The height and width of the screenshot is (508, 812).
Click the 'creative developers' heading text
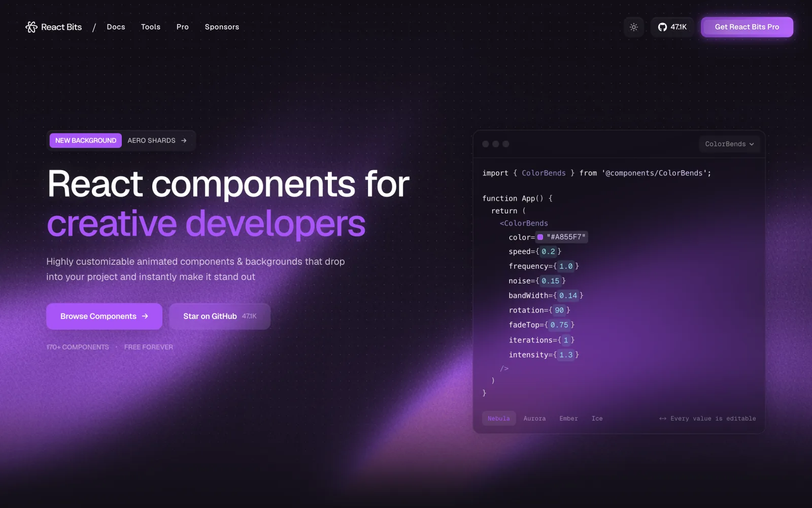(x=206, y=224)
